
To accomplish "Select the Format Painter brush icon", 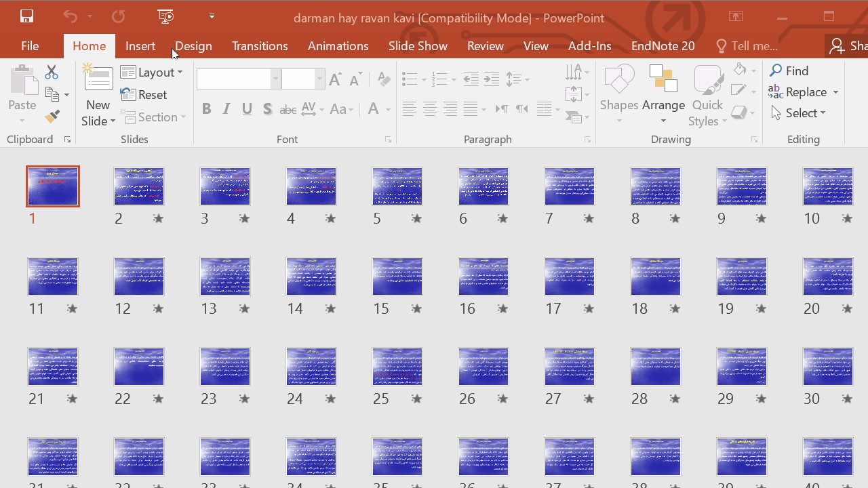I will point(52,117).
